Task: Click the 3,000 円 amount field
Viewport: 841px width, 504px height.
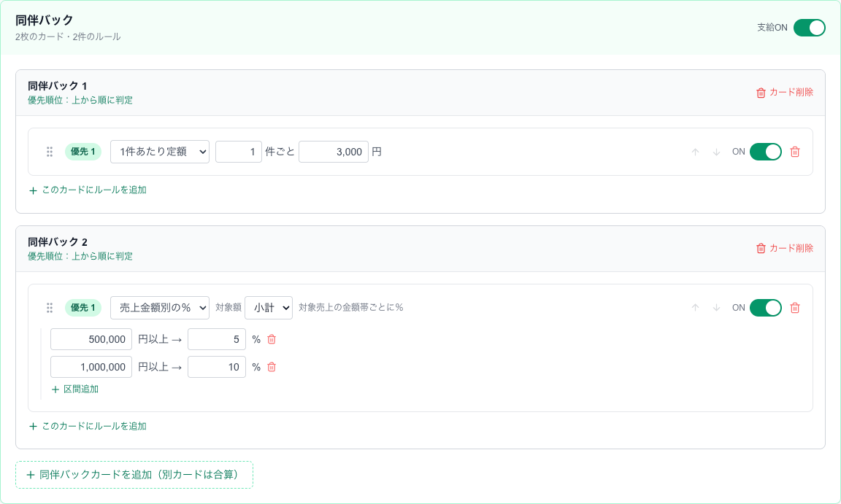Action: click(334, 152)
